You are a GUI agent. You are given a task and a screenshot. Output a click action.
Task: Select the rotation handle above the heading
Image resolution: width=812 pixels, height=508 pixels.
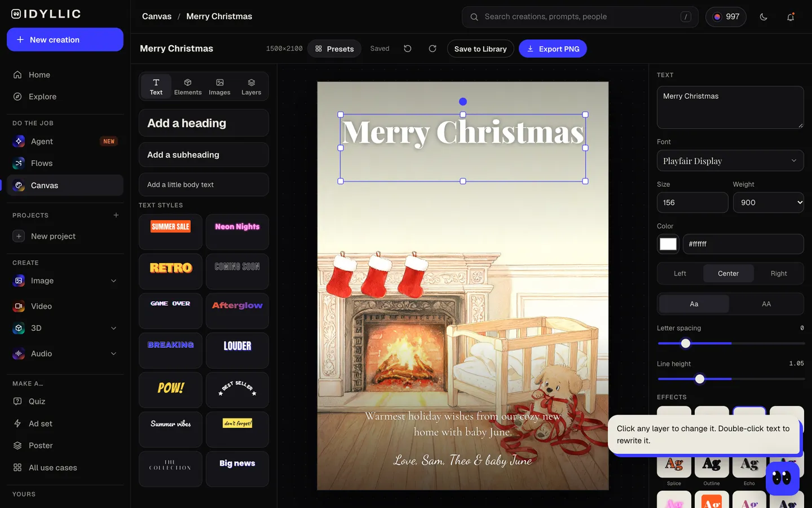463,102
